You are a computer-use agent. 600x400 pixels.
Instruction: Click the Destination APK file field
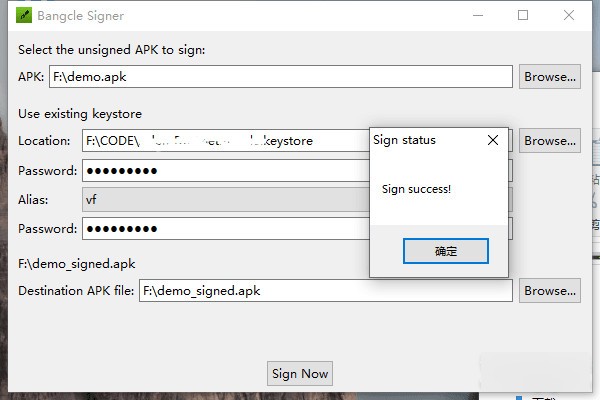click(325, 291)
